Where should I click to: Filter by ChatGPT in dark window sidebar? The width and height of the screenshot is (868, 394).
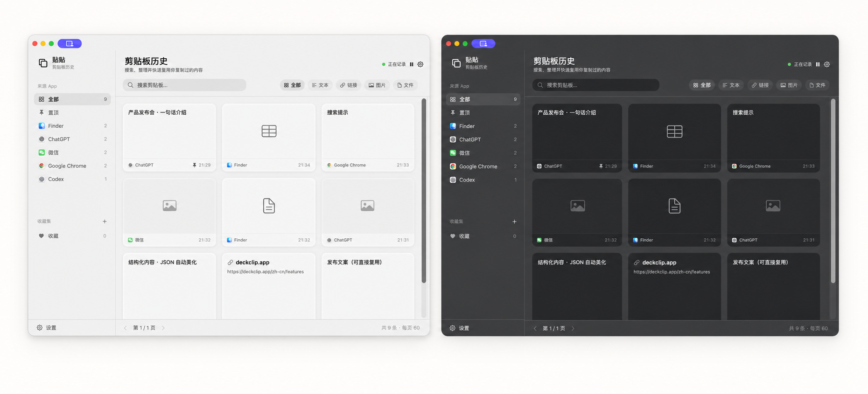point(483,139)
